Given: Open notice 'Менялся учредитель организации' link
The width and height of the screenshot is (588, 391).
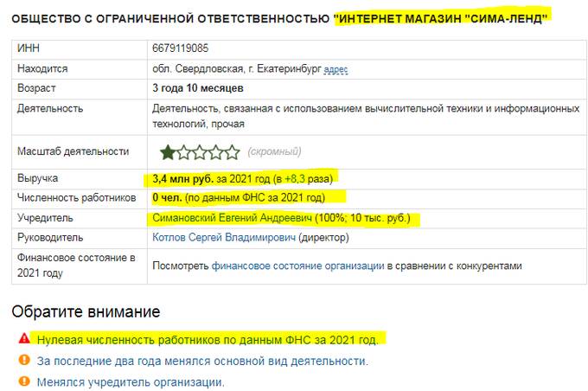Looking at the screenshot, I should point(131,382).
